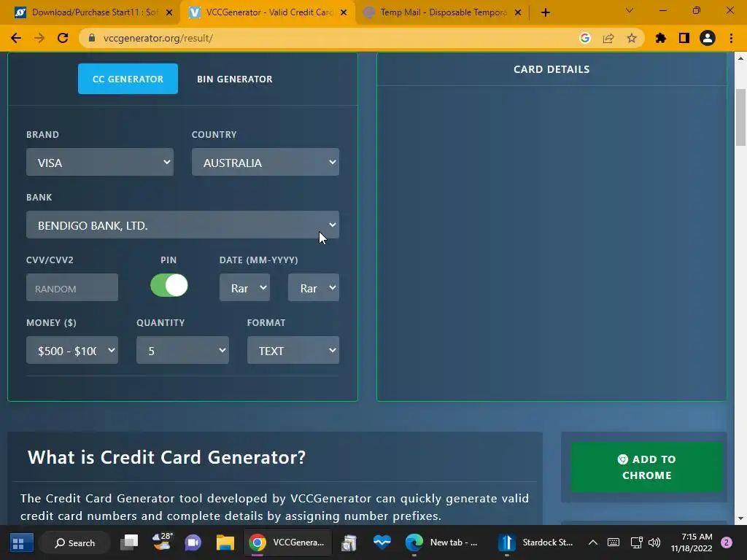Reload the current page
The width and height of the screenshot is (747, 560).
(x=63, y=38)
